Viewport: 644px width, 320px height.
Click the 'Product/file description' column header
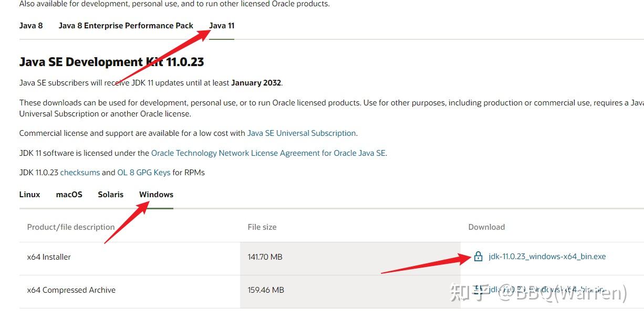(x=71, y=227)
